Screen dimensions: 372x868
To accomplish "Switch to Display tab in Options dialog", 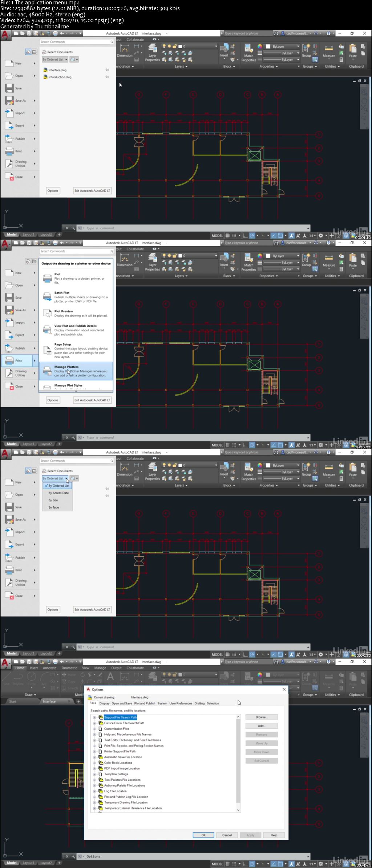I will click(x=104, y=703).
